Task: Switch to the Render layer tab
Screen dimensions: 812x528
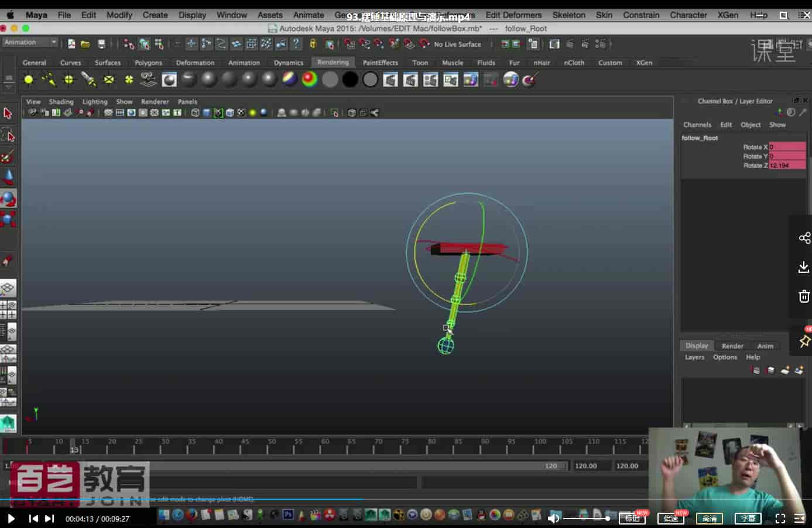Action: pos(732,346)
